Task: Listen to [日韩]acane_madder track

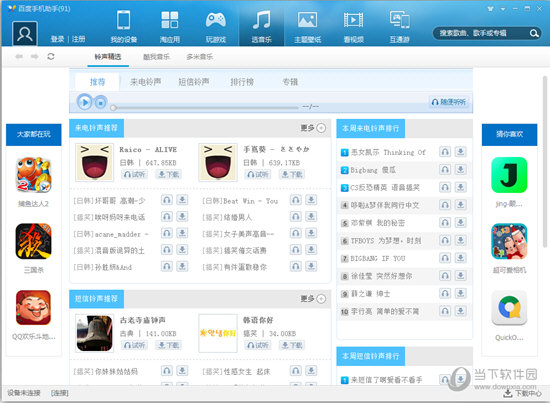Action: (x=167, y=233)
